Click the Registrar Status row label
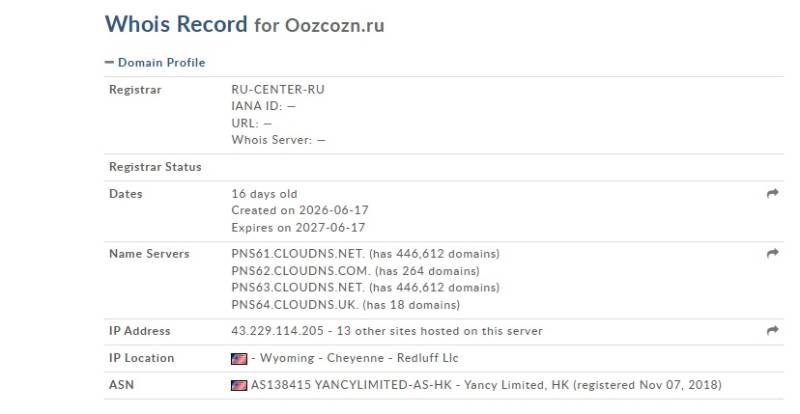The image size is (800, 414). 155,167
